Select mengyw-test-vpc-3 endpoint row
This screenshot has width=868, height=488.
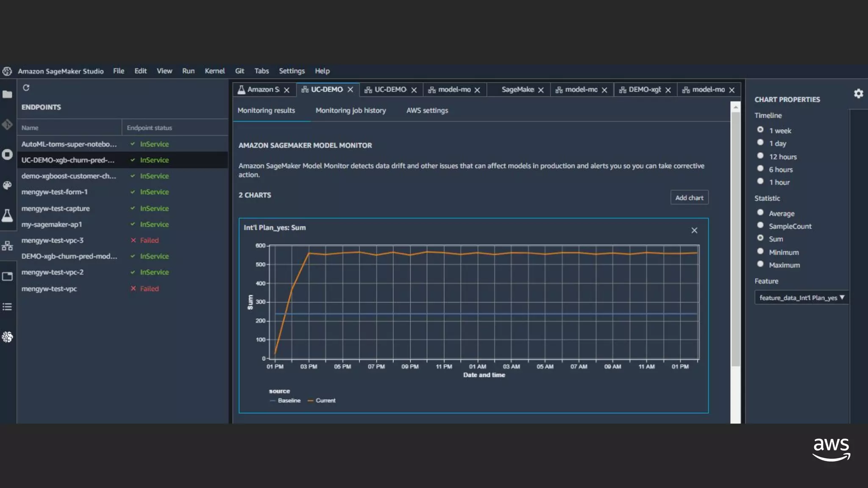point(53,241)
